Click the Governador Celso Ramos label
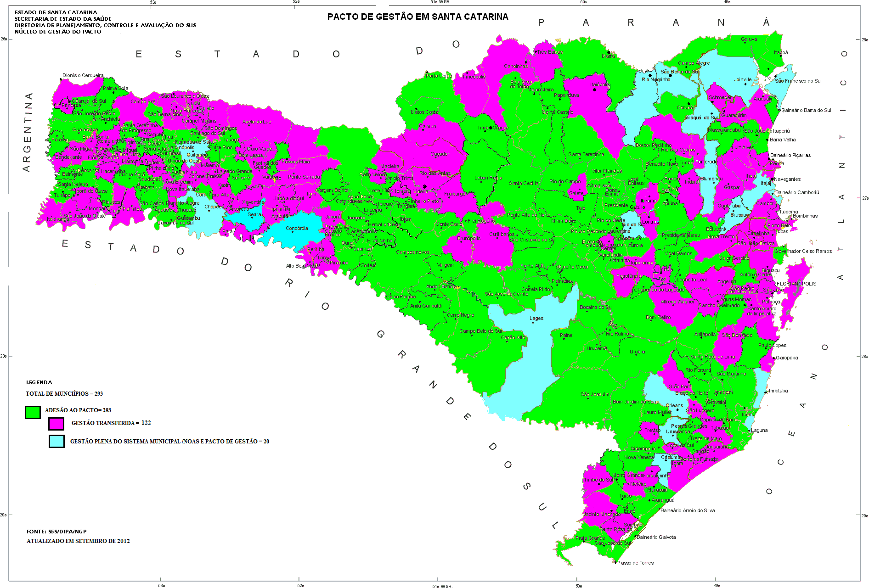 (803, 251)
